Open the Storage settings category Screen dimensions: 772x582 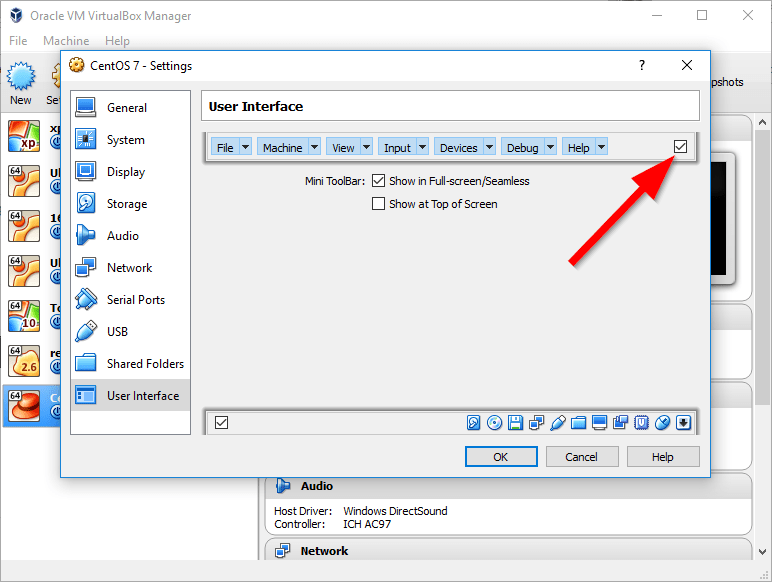click(130, 203)
